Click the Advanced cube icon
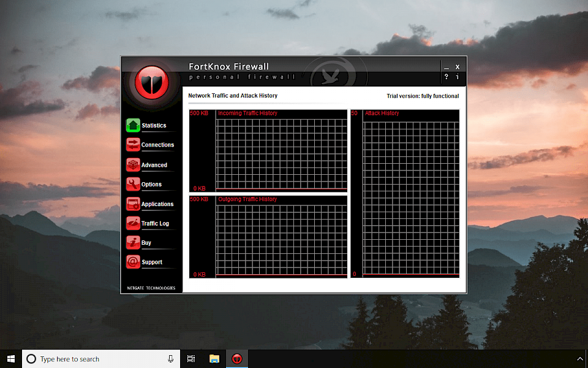Image resolution: width=588 pixels, height=368 pixels. (133, 164)
